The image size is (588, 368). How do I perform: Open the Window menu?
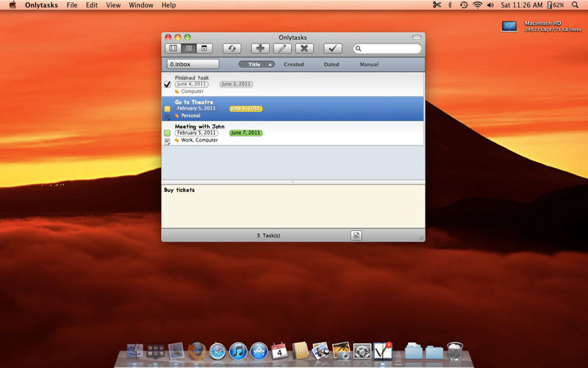pyautogui.click(x=141, y=5)
